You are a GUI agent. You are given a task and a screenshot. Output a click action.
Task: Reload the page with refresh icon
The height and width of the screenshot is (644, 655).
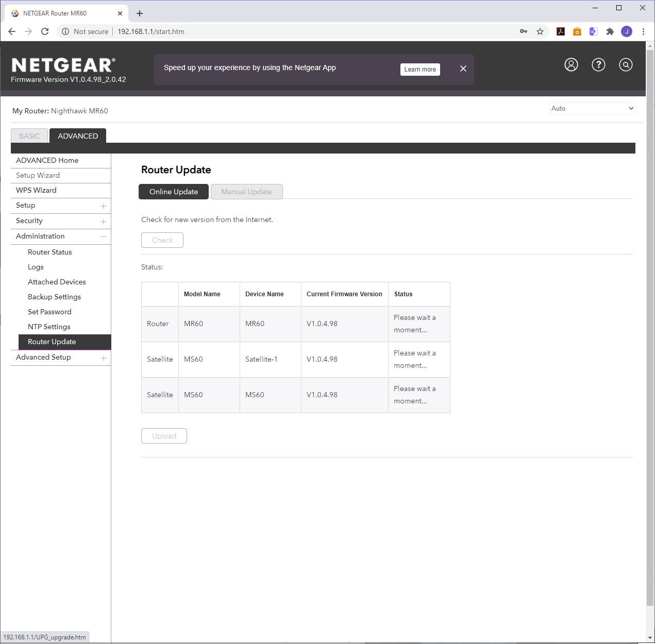[x=45, y=31]
